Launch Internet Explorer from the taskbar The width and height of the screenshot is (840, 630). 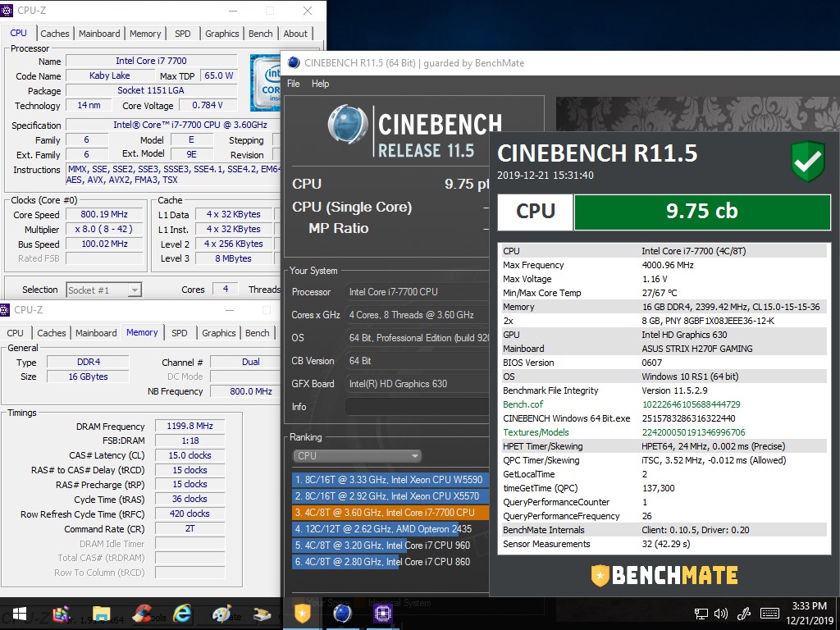(x=182, y=614)
